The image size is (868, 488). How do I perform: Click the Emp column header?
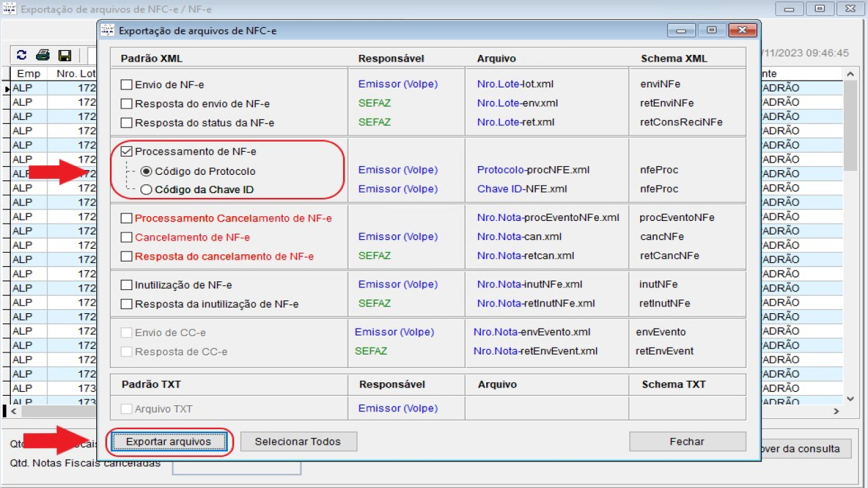(28, 74)
